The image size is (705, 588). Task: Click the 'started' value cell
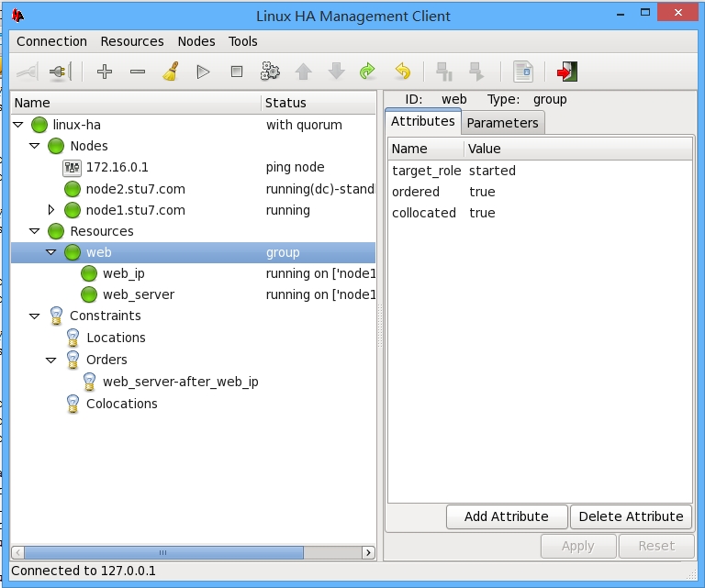(492, 171)
